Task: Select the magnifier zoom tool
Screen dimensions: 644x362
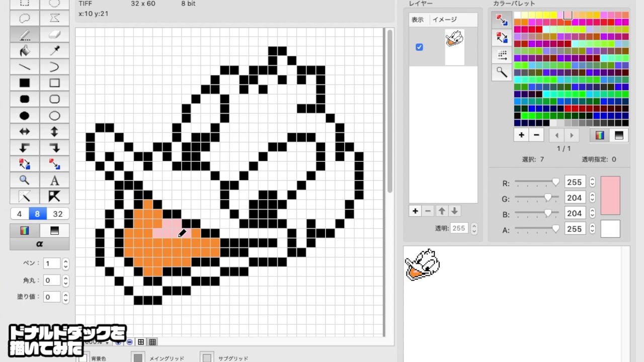Action: [x=25, y=180]
